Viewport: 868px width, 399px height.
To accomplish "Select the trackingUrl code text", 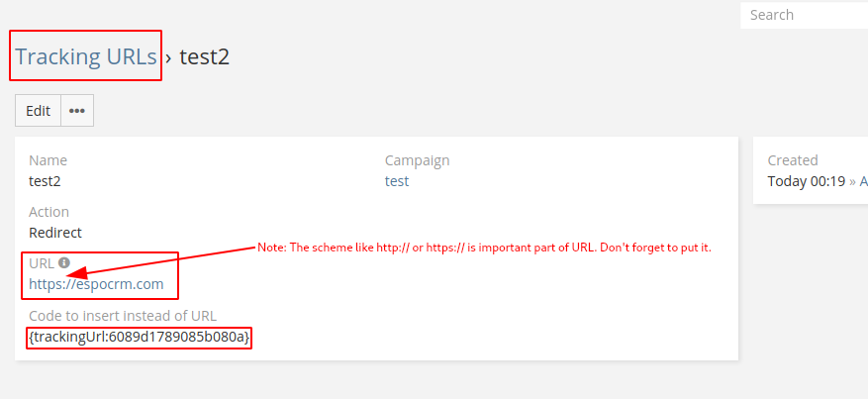I will tap(140, 338).
